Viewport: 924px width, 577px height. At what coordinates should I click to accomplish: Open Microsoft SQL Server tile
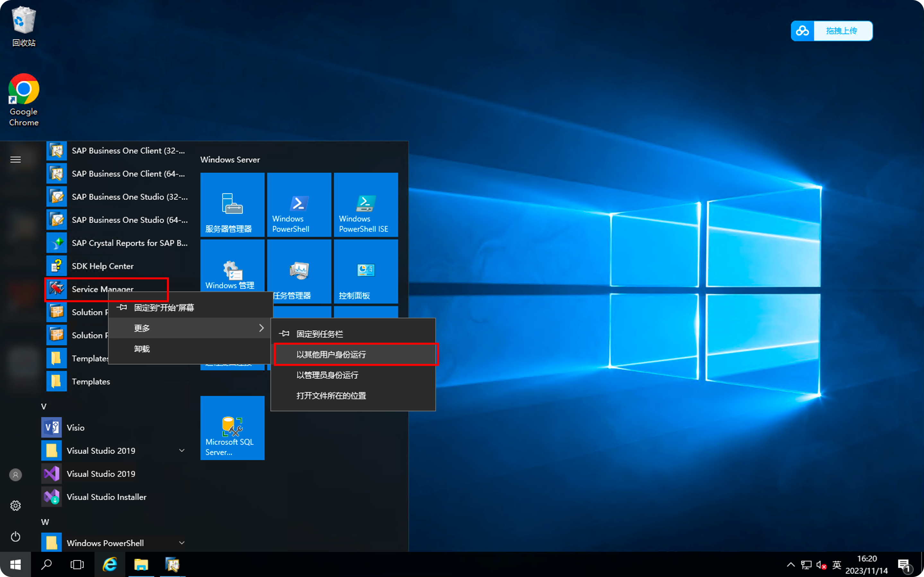click(232, 428)
